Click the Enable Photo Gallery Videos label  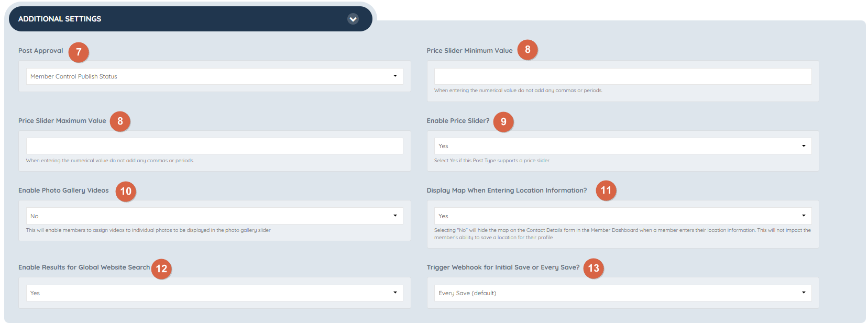[63, 190]
